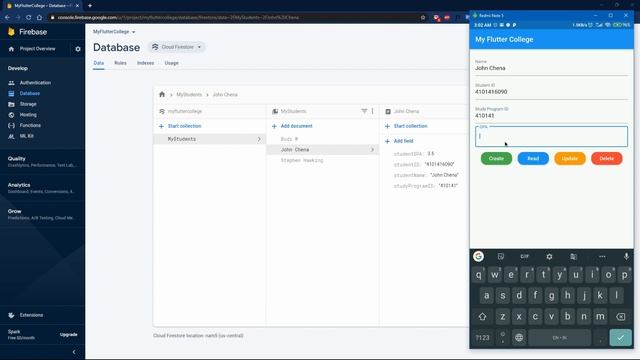Open Cloud Firestore database selector

pyautogui.click(x=177, y=47)
